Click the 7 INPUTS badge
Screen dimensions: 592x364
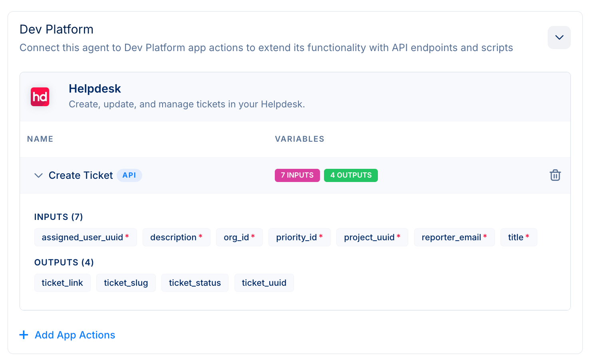(x=297, y=175)
